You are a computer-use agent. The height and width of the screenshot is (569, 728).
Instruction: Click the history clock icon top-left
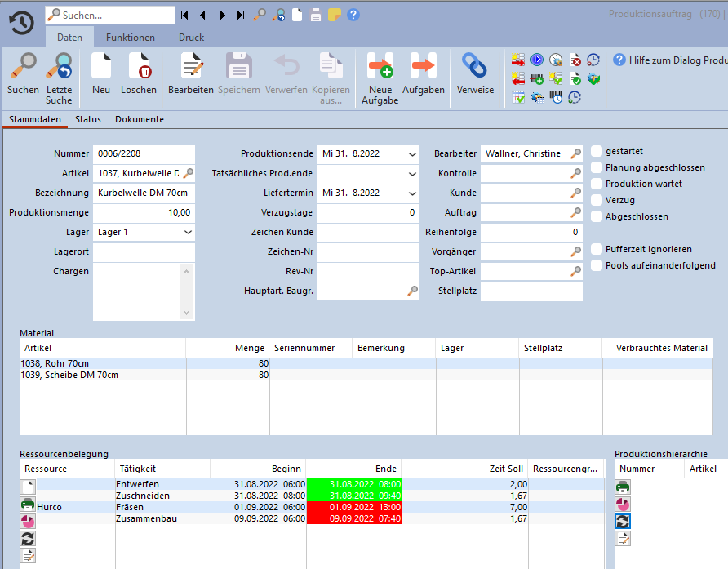(21, 24)
